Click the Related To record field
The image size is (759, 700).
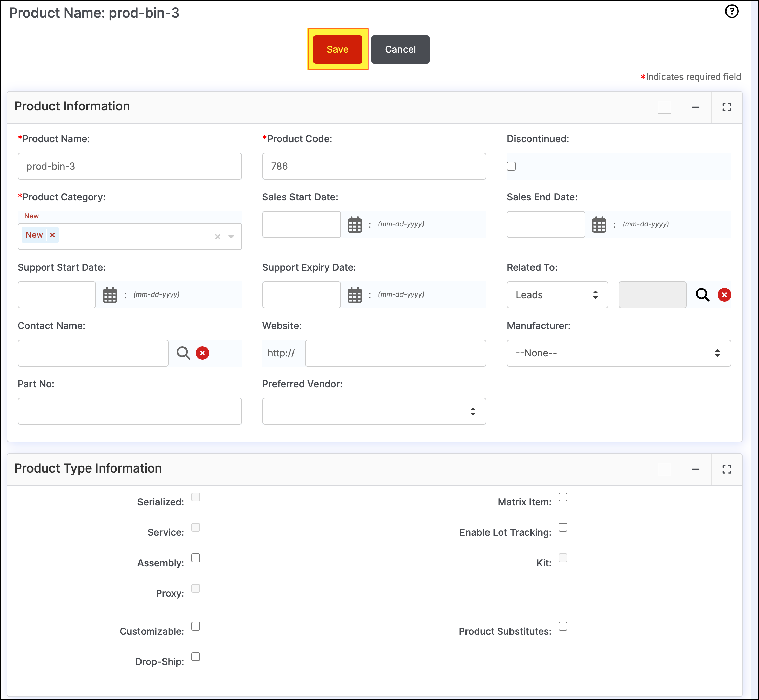(652, 295)
